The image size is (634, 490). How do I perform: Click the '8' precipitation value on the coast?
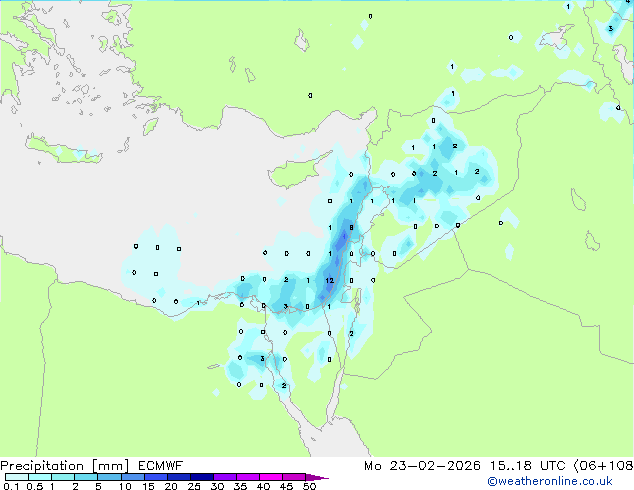click(351, 228)
